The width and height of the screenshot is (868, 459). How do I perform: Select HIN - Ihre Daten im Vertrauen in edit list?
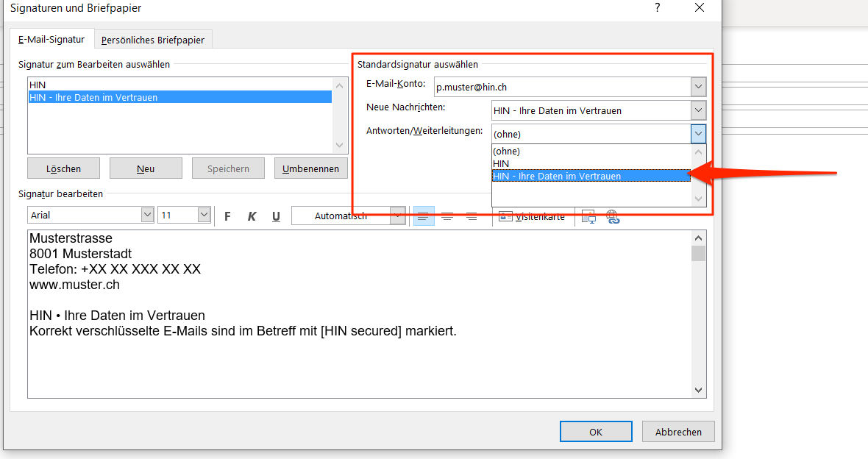(180, 97)
